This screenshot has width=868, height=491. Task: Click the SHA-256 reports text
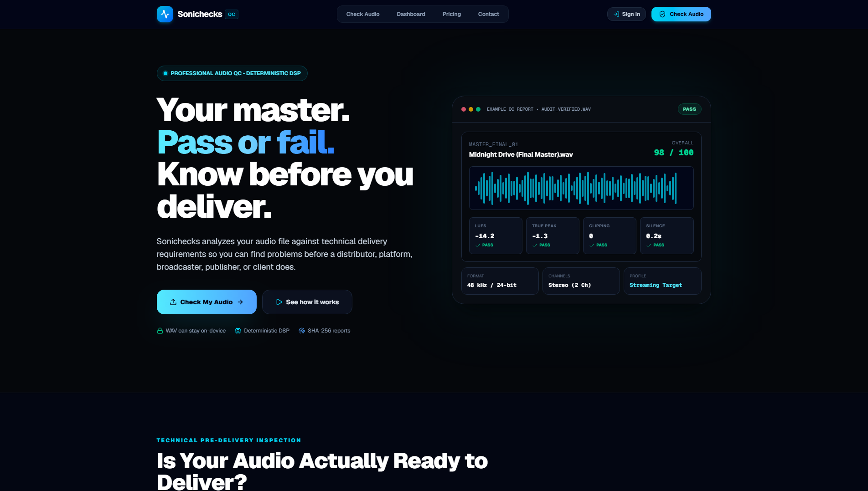(329, 331)
